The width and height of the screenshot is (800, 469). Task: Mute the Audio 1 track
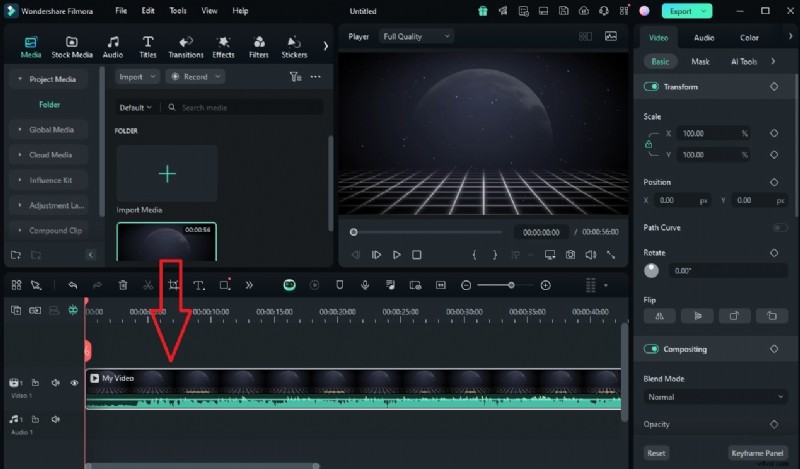tap(56, 419)
